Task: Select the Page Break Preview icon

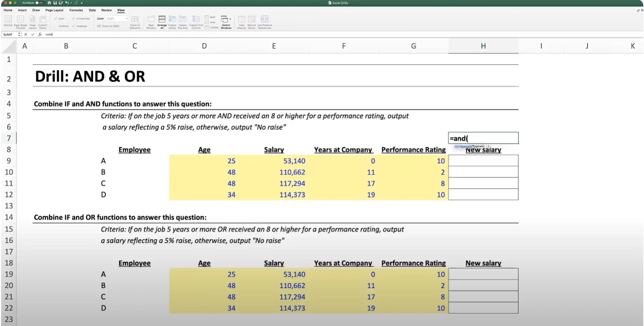Action: tap(20, 20)
